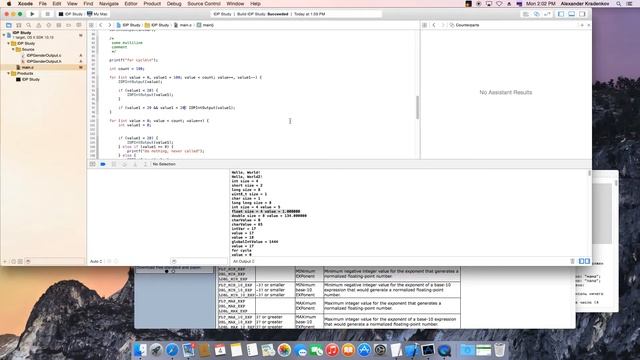Viewport: 640px width, 360px height.
Task: Select IDPGenderOutput.h in navigator
Action: (44, 61)
